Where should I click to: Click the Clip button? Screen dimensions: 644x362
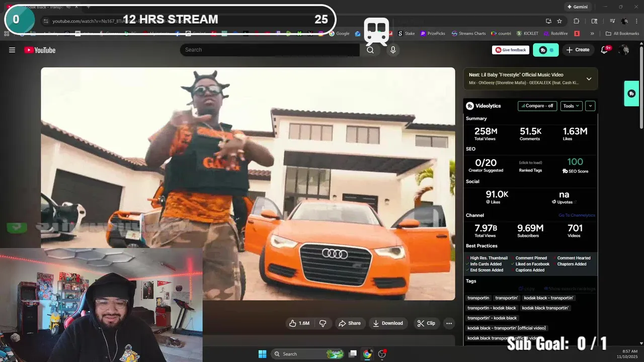[x=426, y=323]
